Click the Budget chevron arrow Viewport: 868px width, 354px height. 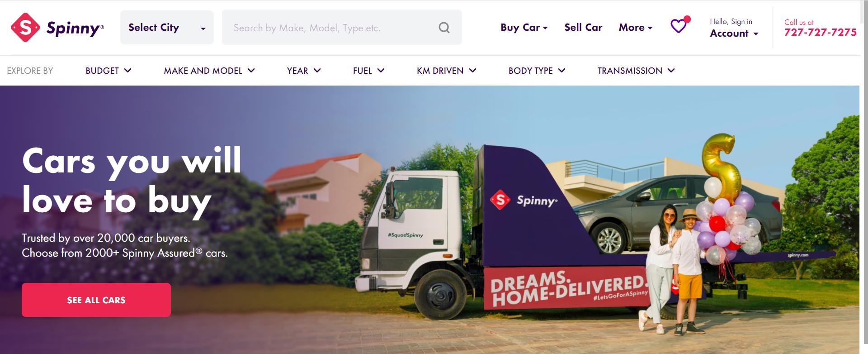point(128,71)
